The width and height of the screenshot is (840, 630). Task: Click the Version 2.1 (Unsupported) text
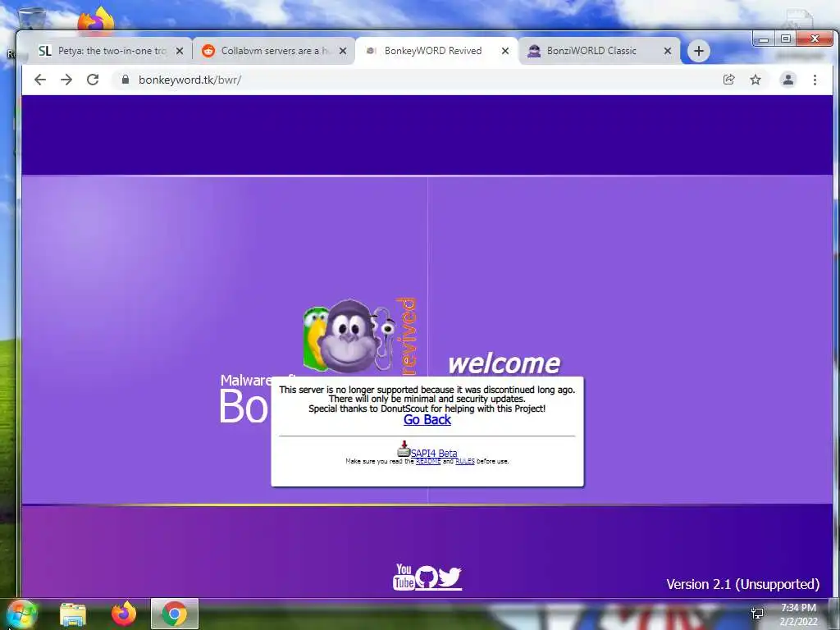click(x=742, y=584)
